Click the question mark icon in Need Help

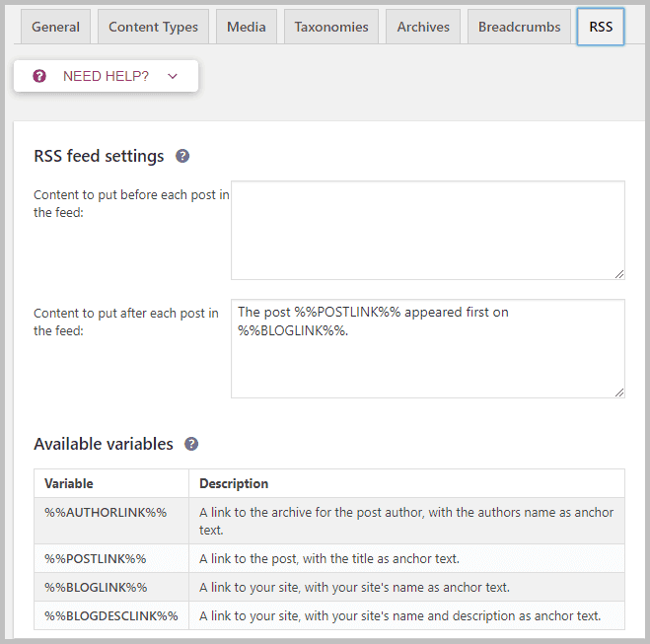coord(39,76)
